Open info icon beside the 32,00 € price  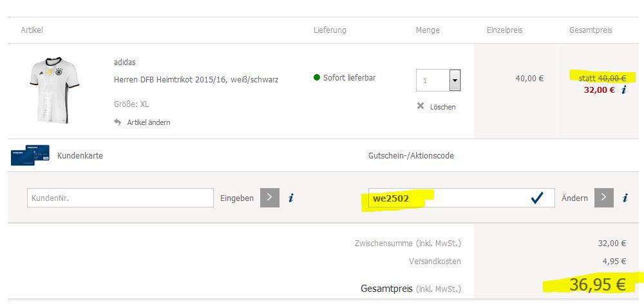[x=623, y=90]
